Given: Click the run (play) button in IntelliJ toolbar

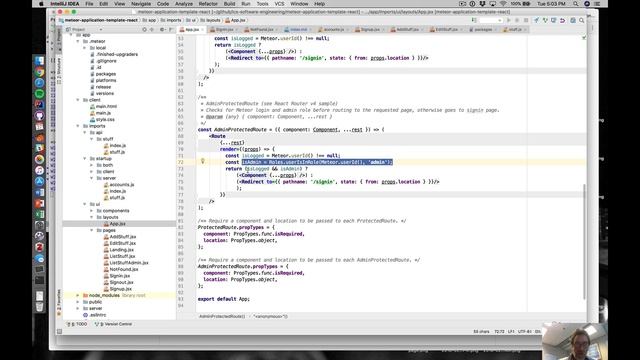Looking at the screenshot, I should 509,20.
